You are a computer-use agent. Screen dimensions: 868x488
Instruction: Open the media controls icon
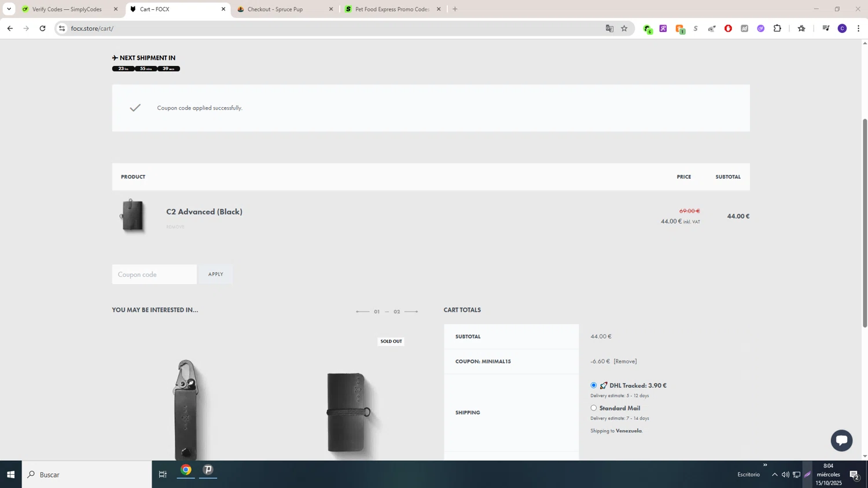tap(826, 28)
